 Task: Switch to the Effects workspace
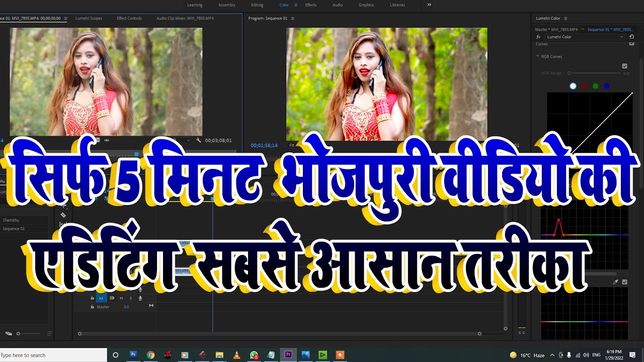click(311, 5)
